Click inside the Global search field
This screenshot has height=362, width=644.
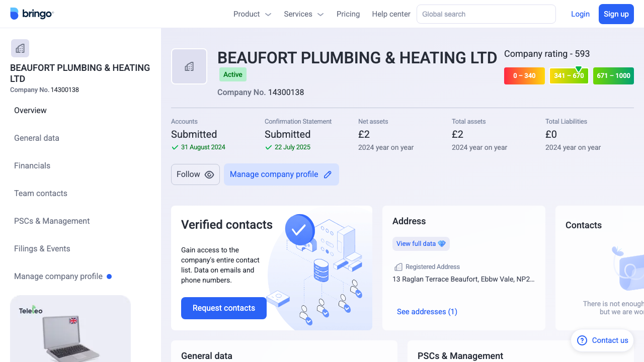(x=486, y=14)
